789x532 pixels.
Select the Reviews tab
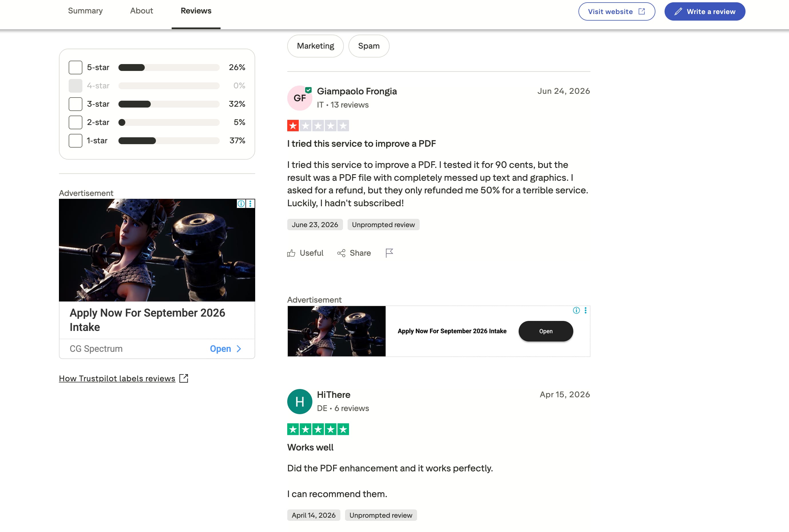[196, 11]
